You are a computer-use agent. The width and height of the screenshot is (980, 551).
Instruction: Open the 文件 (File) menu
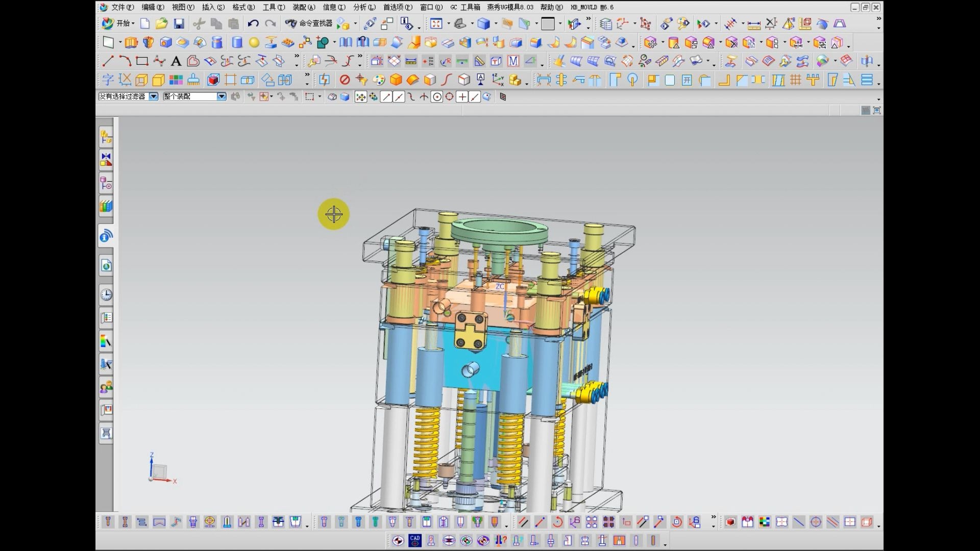[x=122, y=7]
